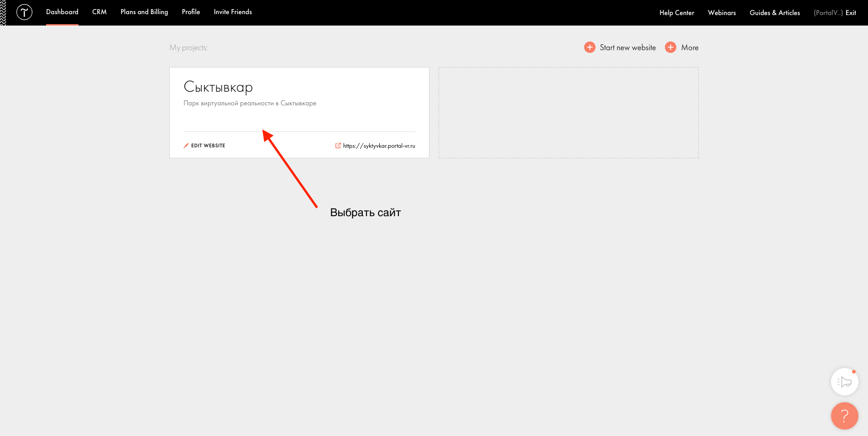Image resolution: width=868 pixels, height=436 pixels.
Task: Click the plus icon beside Start new website
Action: [590, 47]
